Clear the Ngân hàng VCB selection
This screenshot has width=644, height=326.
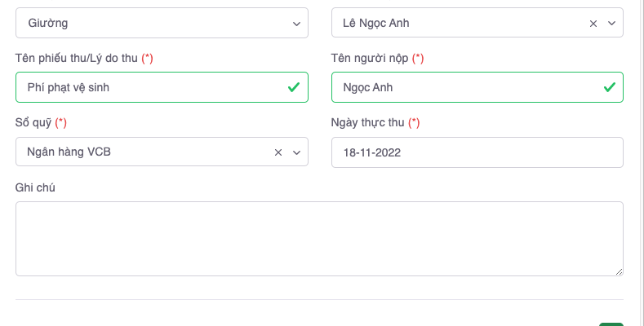tap(278, 152)
